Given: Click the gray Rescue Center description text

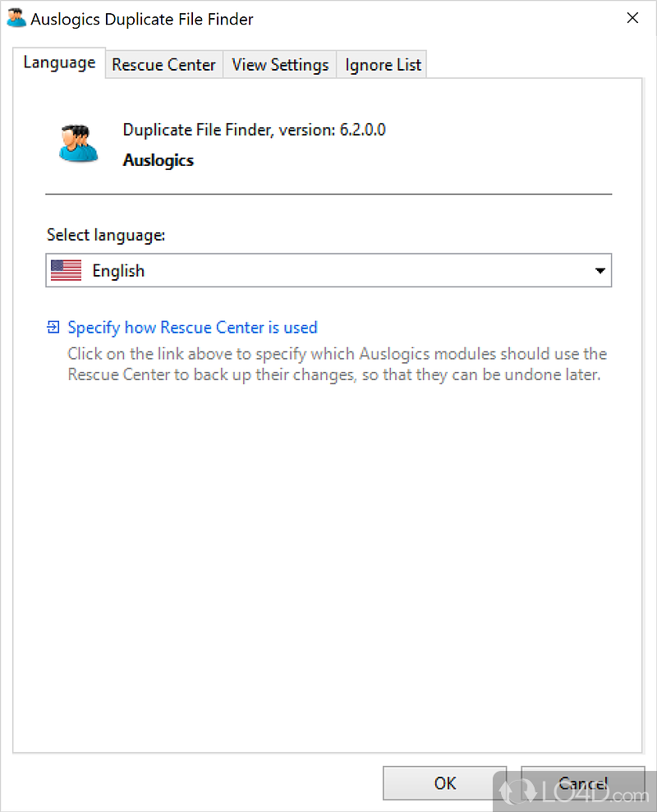Looking at the screenshot, I should pos(337,365).
